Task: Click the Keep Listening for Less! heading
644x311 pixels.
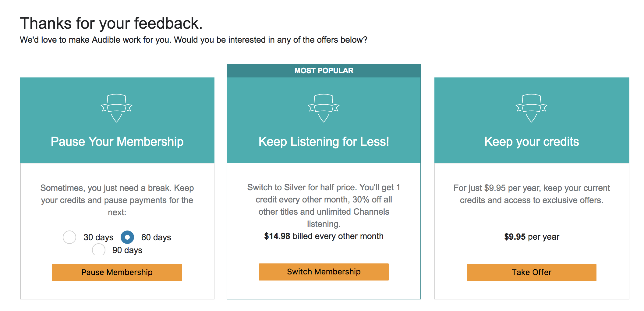Action: 324,142
